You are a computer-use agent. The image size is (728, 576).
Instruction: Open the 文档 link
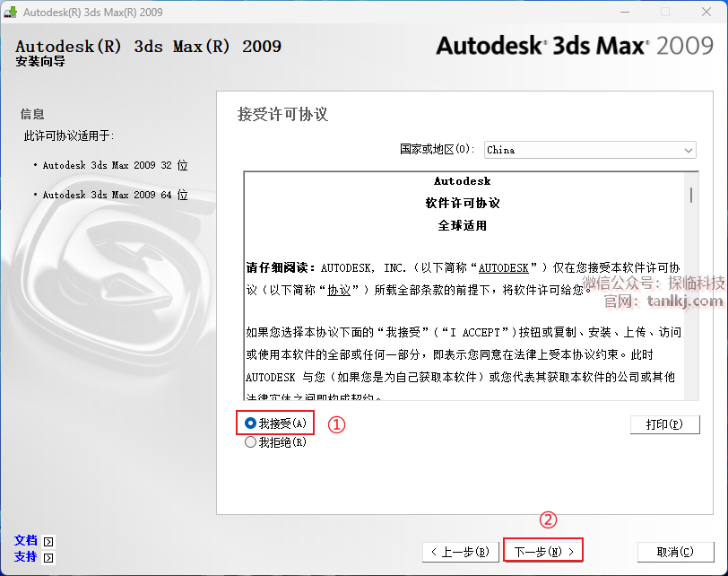(25, 541)
